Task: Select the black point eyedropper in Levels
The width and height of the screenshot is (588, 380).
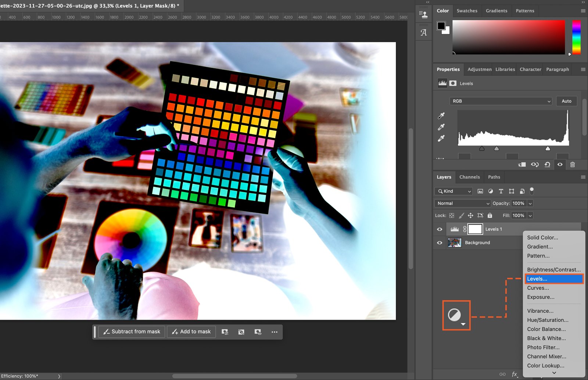Action: point(441,116)
